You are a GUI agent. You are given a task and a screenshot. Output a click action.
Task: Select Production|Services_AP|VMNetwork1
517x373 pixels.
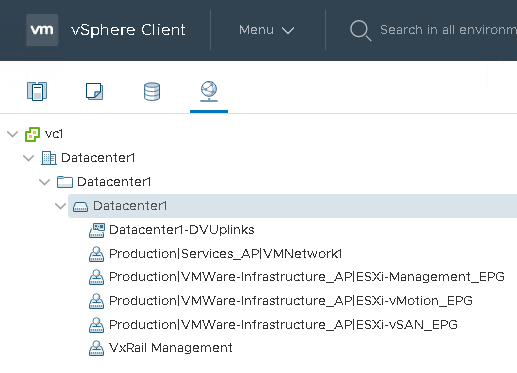[x=226, y=254]
